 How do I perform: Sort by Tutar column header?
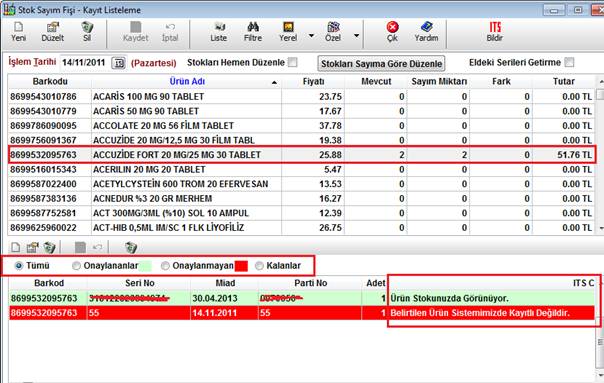[x=564, y=82]
